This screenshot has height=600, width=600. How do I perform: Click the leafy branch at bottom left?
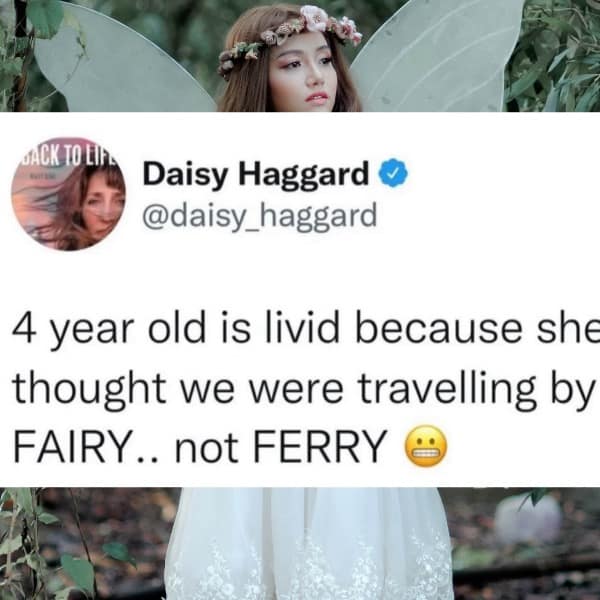[x=42, y=543]
